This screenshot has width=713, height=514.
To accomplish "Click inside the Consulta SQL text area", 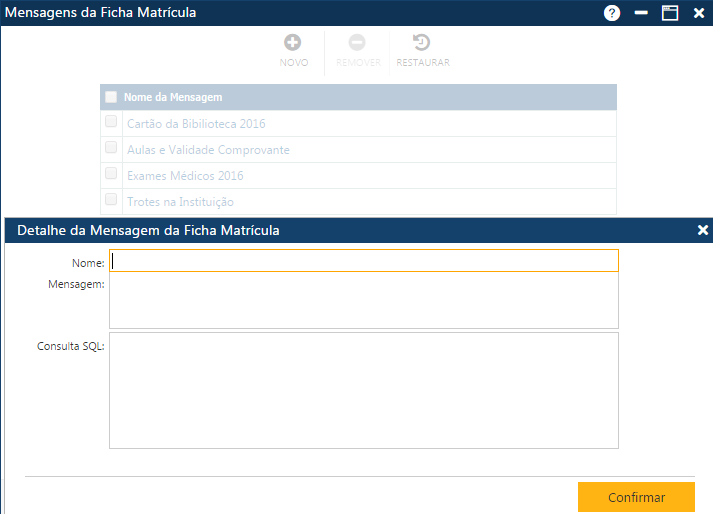I will [x=364, y=390].
